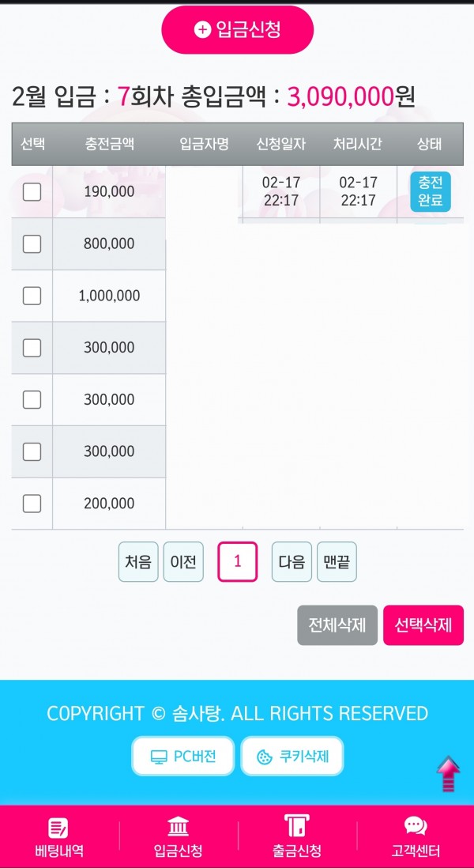Viewport: 474px width, 868px height.
Task: Click the pink scroll-to-top arrow icon
Action: (x=448, y=774)
